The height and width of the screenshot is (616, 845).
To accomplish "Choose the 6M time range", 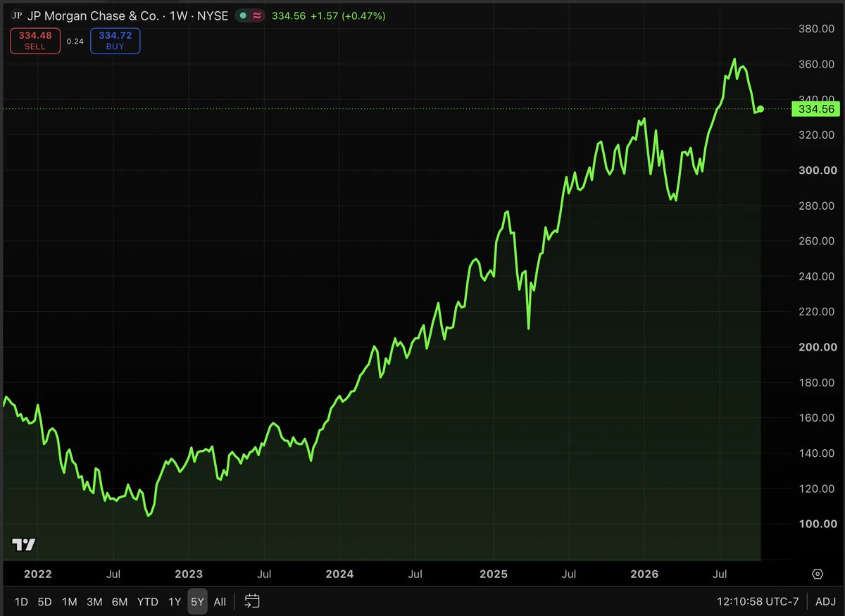I will [x=120, y=601].
